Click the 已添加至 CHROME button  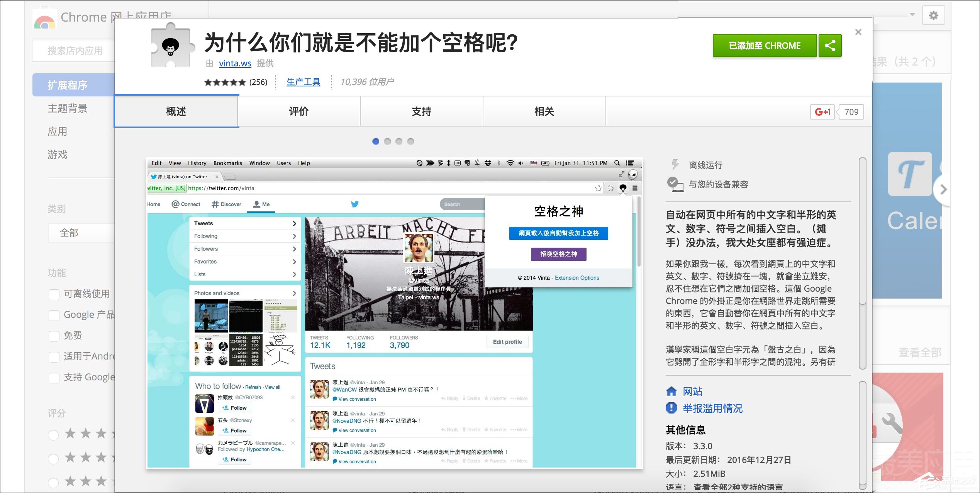point(764,46)
